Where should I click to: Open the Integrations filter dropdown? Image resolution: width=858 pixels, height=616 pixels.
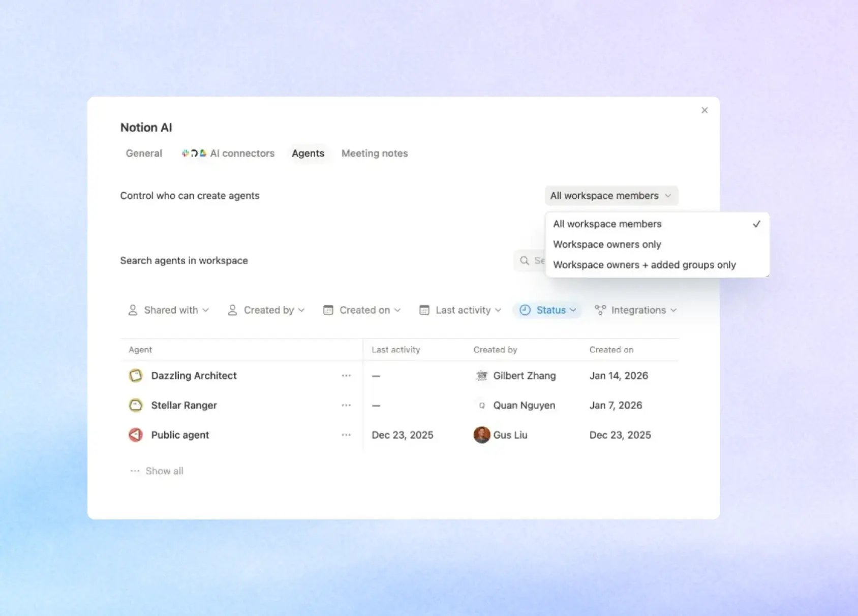(x=635, y=310)
